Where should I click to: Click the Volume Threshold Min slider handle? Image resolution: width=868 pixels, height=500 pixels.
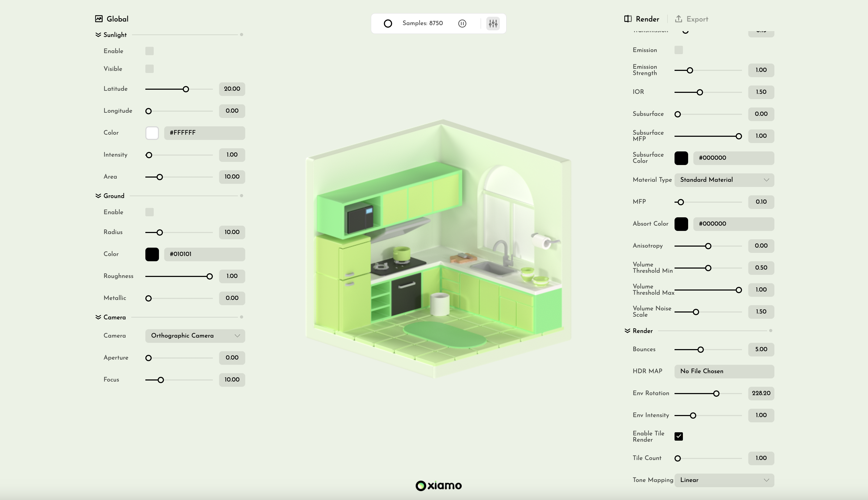click(x=708, y=268)
